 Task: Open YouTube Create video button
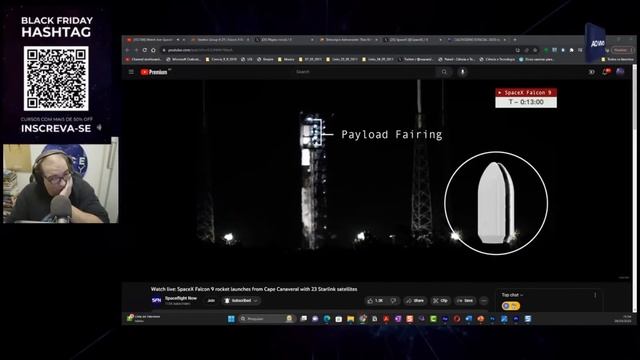pos(591,72)
